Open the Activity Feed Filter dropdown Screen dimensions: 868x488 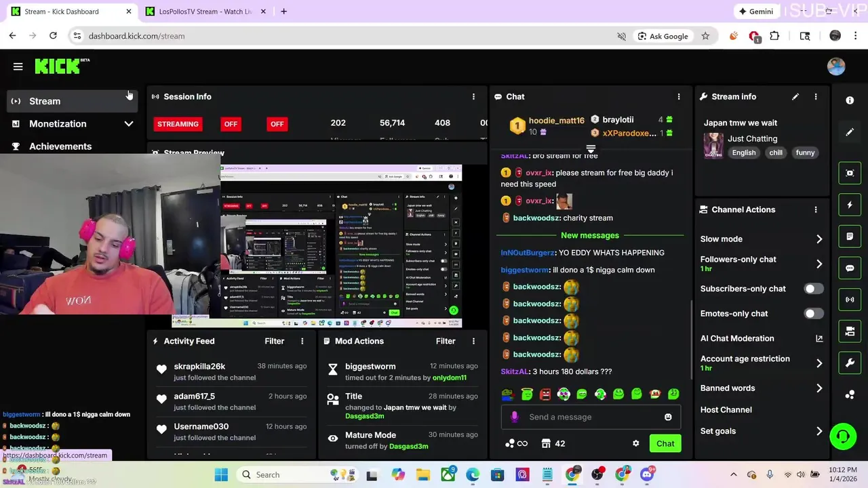click(275, 341)
